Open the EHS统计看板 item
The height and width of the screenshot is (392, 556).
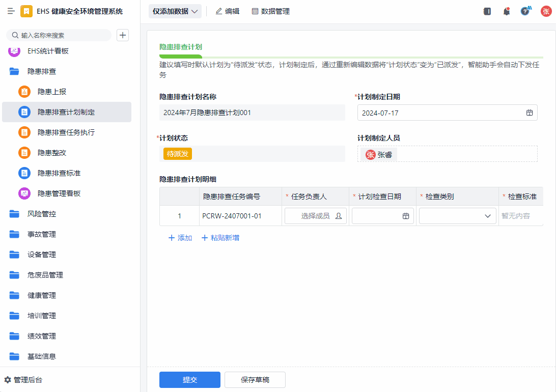coord(67,51)
